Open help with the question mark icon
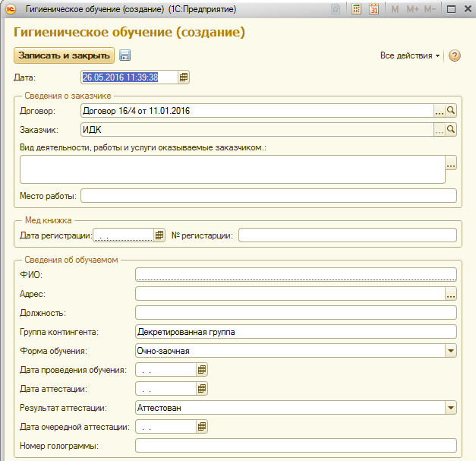This screenshot has width=476, height=461. point(455,55)
